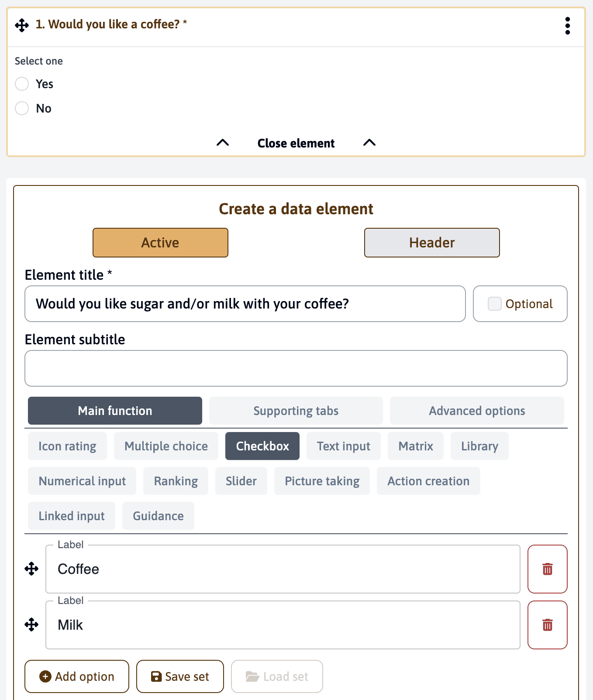Click Add option button
Screen dimensions: 593x700
coord(77,676)
